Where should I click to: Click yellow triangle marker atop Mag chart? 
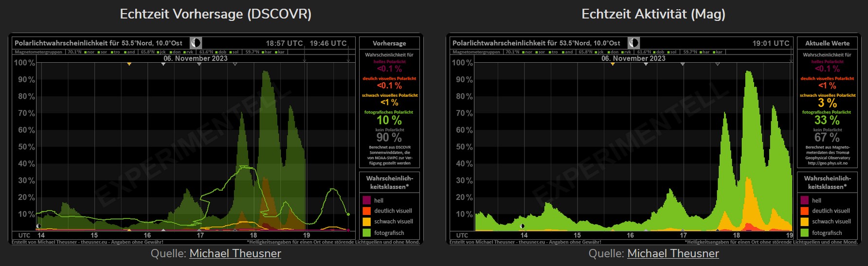click(x=613, y=64)
